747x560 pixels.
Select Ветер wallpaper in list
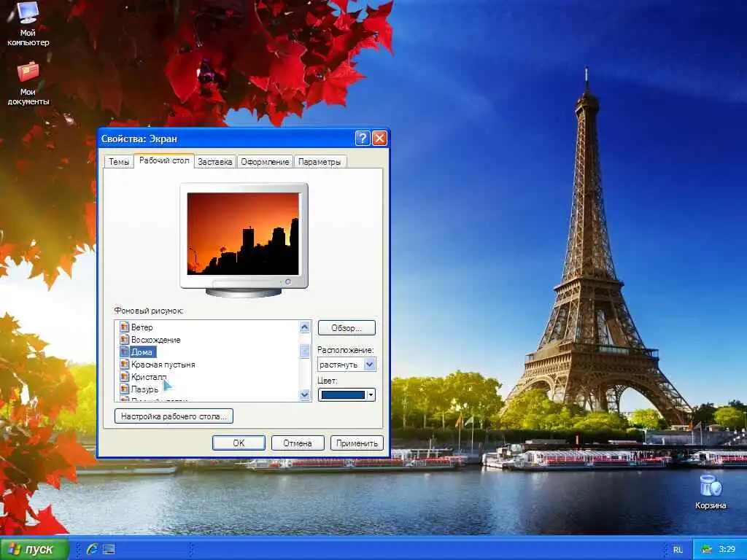[142, 327]
